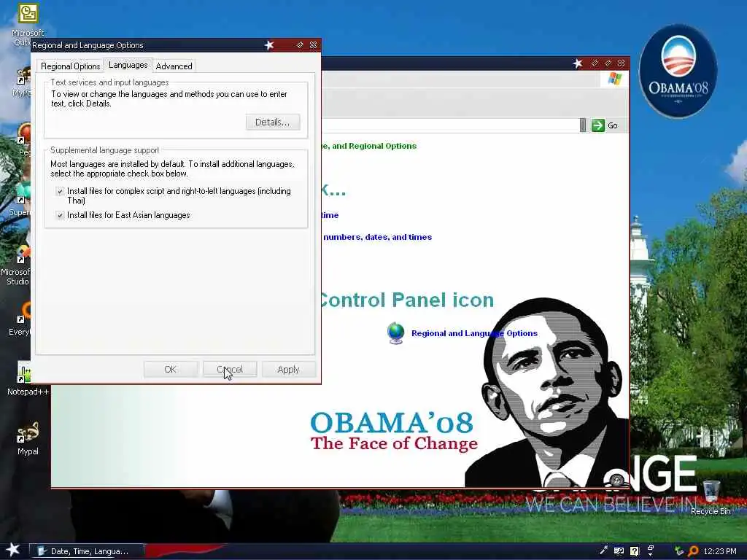Click the language bar restore/options icon

(x=651, y=551)
